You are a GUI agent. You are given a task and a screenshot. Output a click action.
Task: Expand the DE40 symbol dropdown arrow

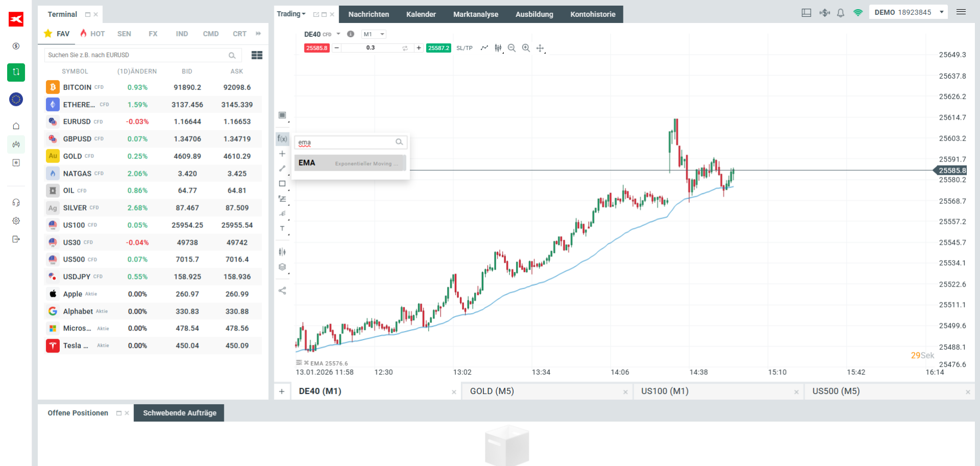tap(338, 34)
